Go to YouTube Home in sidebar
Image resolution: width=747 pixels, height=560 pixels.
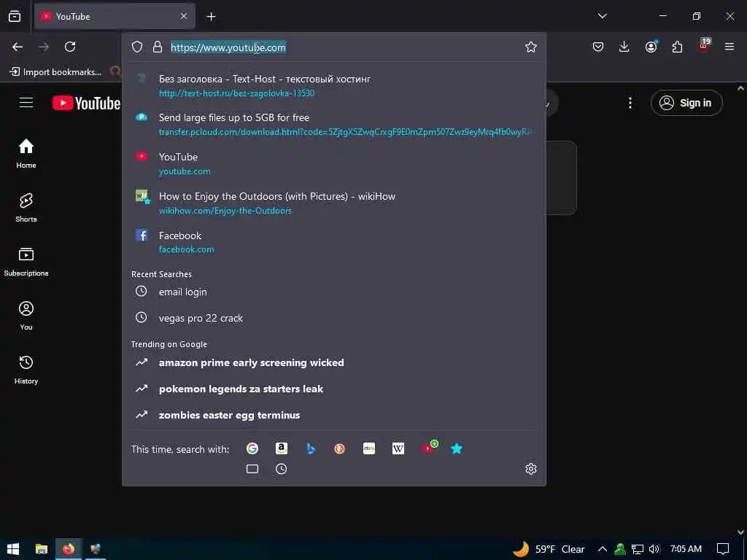pos(26,153)
